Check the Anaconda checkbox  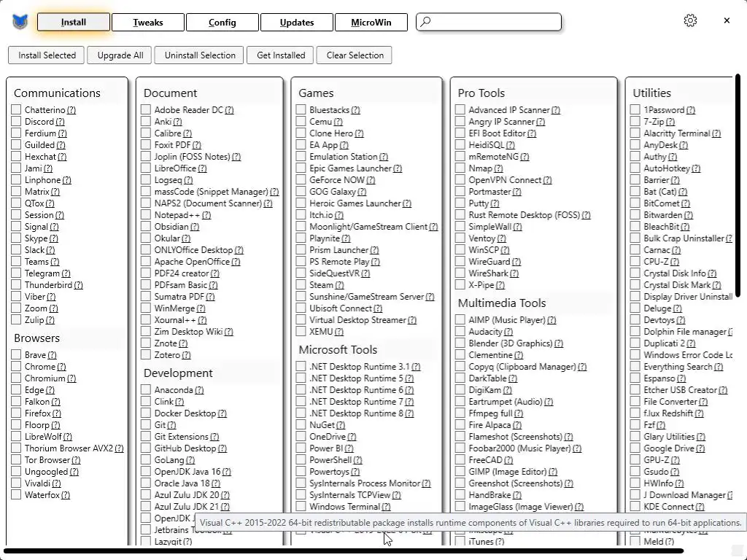(x=146, y=389)
